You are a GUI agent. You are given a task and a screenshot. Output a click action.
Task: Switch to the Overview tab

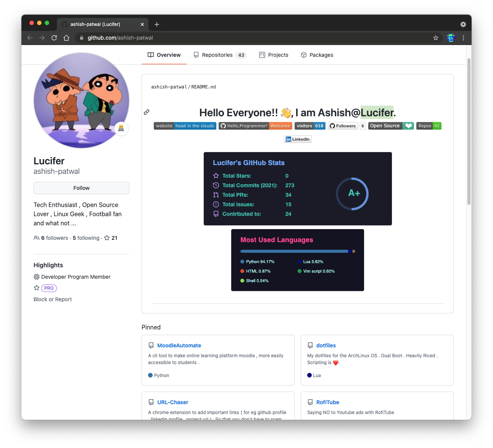(164, 55)
